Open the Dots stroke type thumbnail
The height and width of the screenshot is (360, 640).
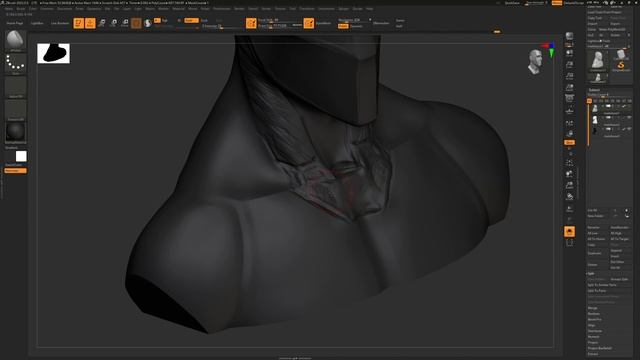coord(15,64)
